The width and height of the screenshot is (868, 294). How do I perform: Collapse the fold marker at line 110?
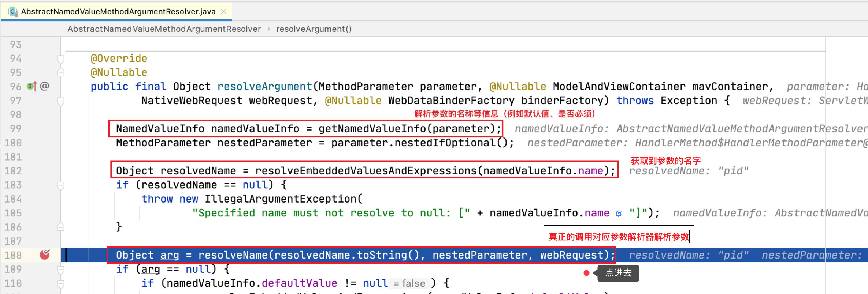[x=61, y=283]
